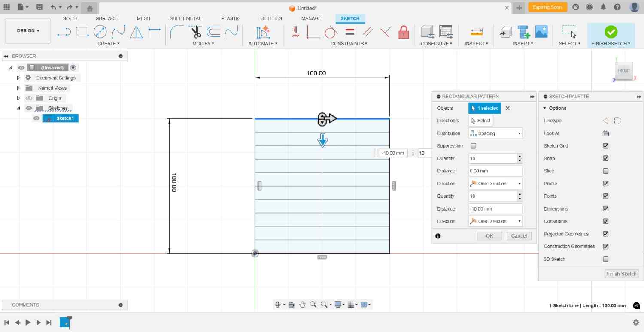
Task: Click OK in the Rectangular Pattern dialog
Action: (489, 236)
